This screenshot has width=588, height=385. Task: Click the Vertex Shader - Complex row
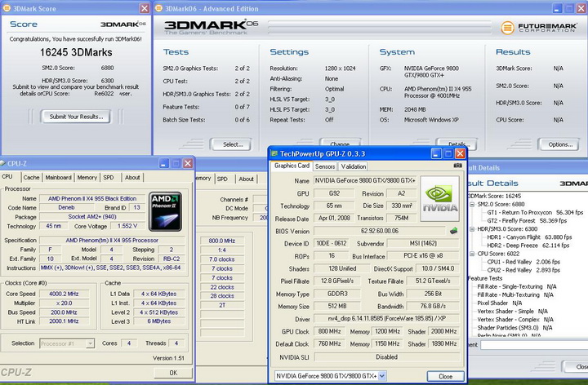515,320
